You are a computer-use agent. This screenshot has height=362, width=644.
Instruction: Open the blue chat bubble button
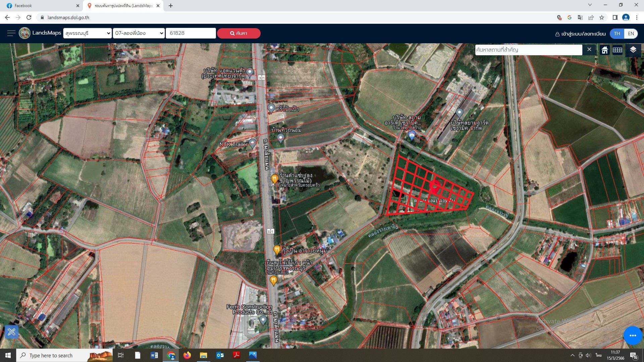(x=633, y=336)
